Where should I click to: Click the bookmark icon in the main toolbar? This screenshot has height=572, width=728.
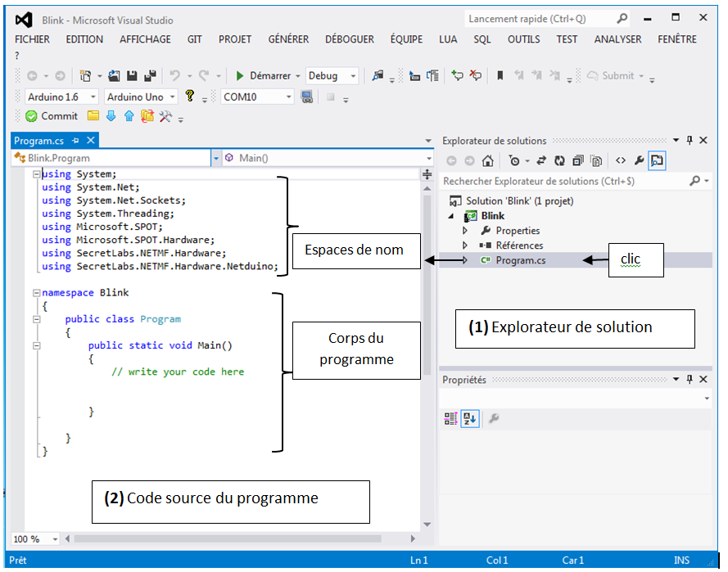(500, 75)
